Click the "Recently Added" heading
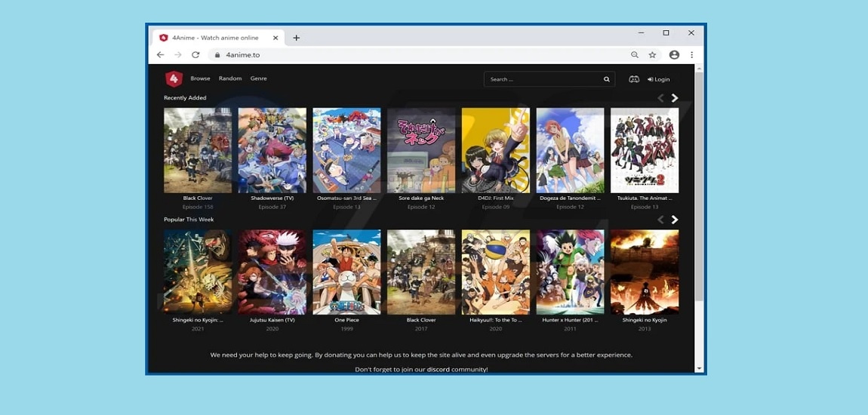The width and height of the screenshot is (868, 415). pos(185,98)
